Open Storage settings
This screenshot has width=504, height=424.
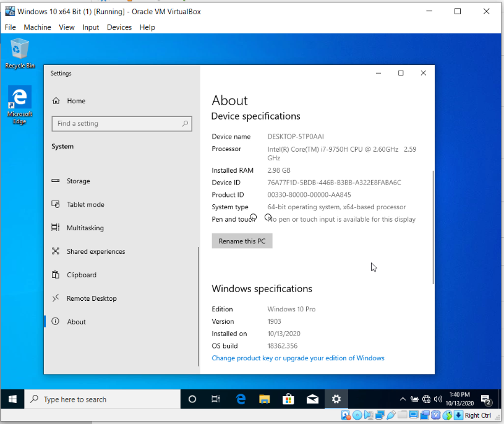pyautogui.click(x=78, y=181)
